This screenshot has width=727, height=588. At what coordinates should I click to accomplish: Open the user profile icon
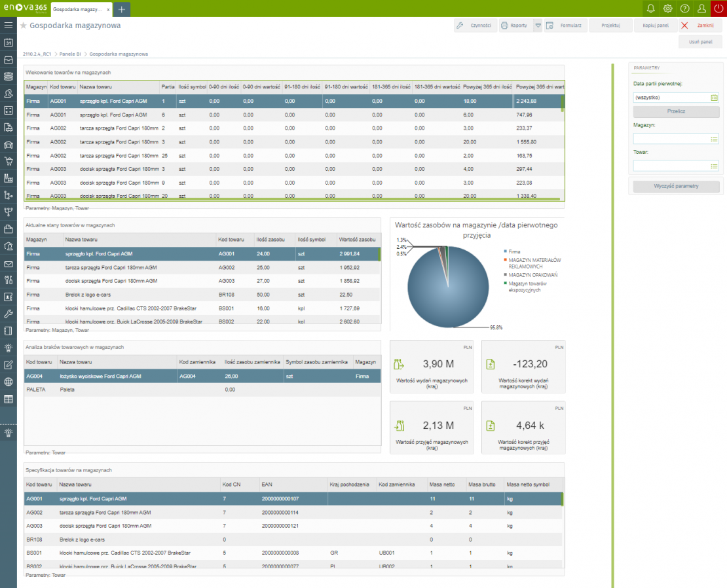tap(701, 9)
